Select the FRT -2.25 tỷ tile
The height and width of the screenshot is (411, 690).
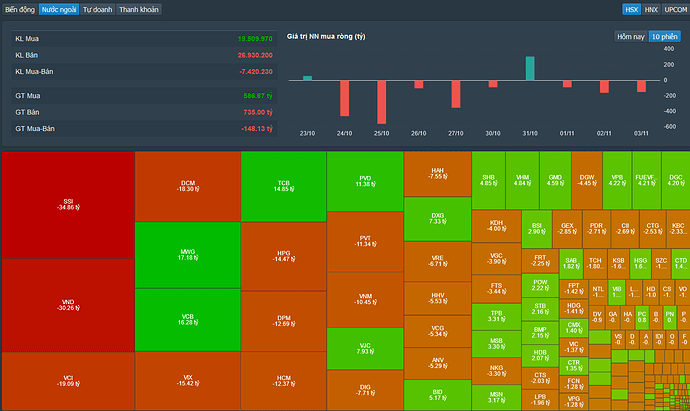(540, 261)
